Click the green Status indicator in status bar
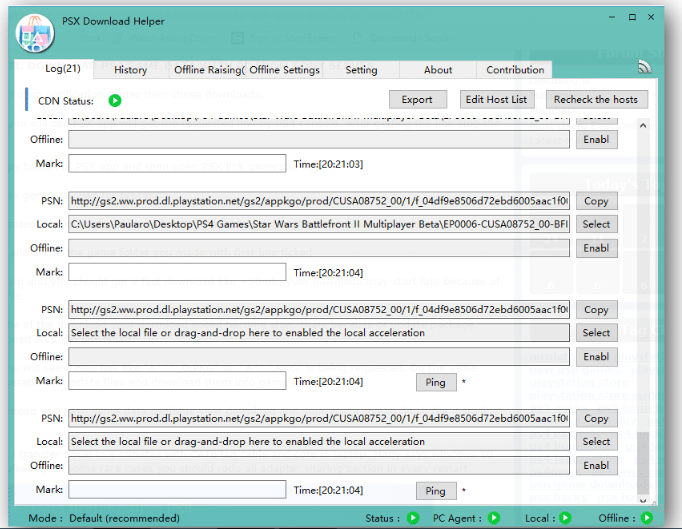682x529 pixels. (x=412, y=518)
